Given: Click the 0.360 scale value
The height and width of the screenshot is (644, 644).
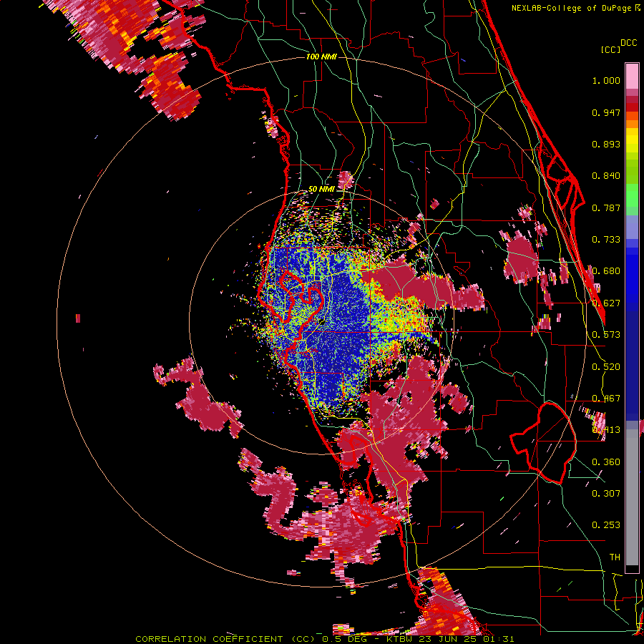Looking at the screenshot, I should click(606, 462).
